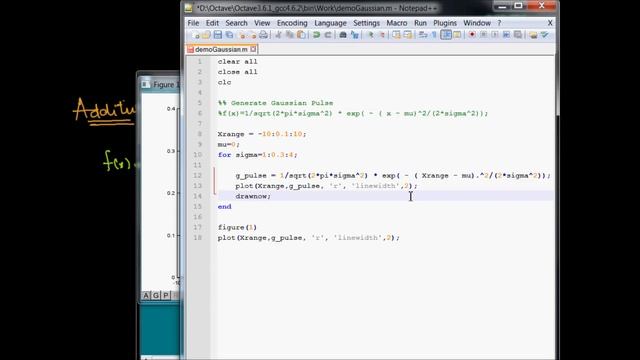Toggle word wrap toolbar icon
The height and width of the screenshot is (360, 640).
423,35
